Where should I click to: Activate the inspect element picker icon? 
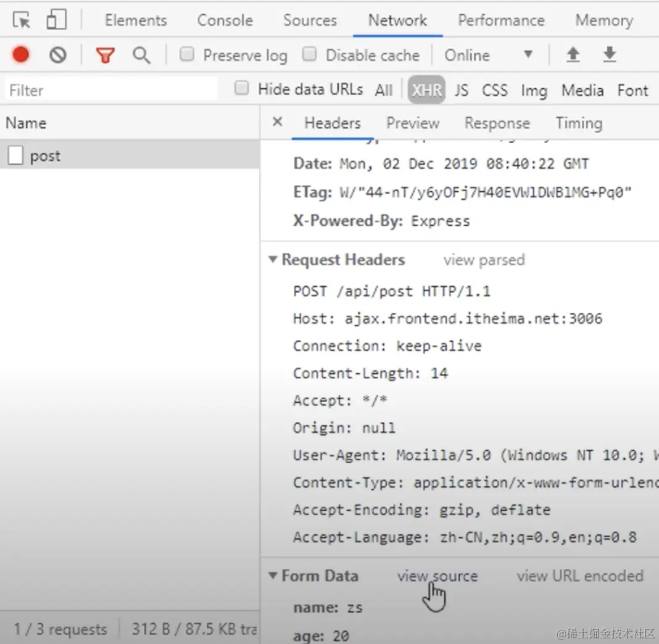(22, 20)
